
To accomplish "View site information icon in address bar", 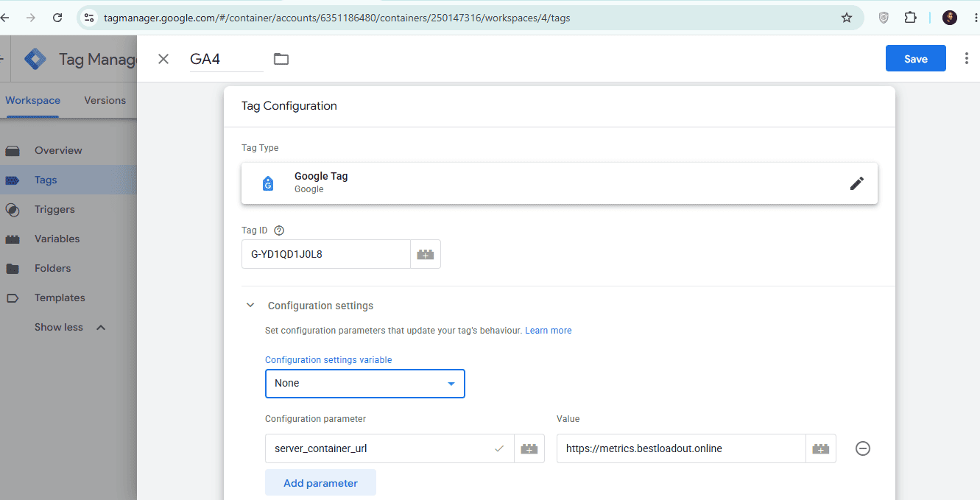I will [89, 18].
